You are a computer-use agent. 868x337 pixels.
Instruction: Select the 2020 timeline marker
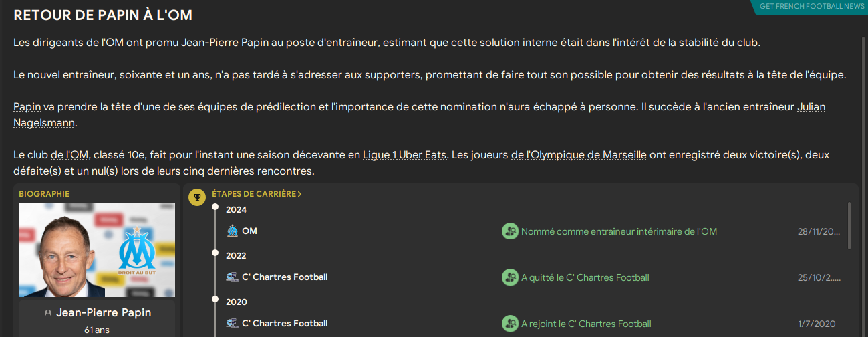[214, 300]
